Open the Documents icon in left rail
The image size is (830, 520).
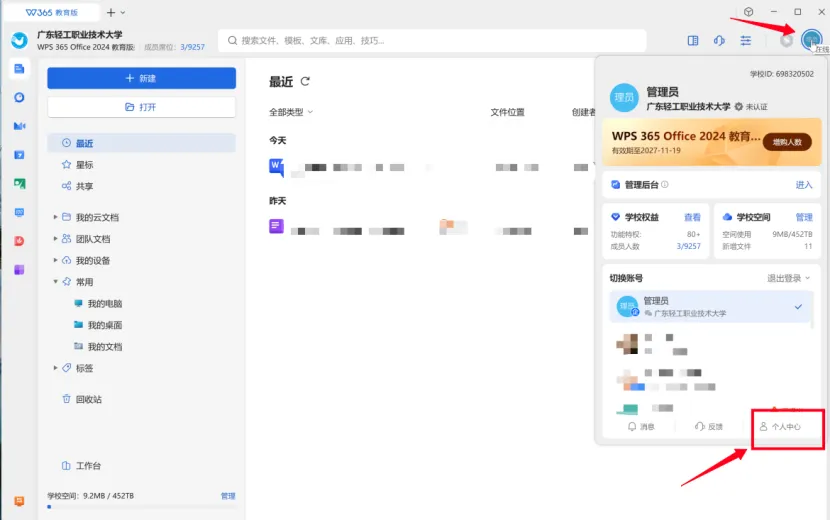click(x=19, y=69)
